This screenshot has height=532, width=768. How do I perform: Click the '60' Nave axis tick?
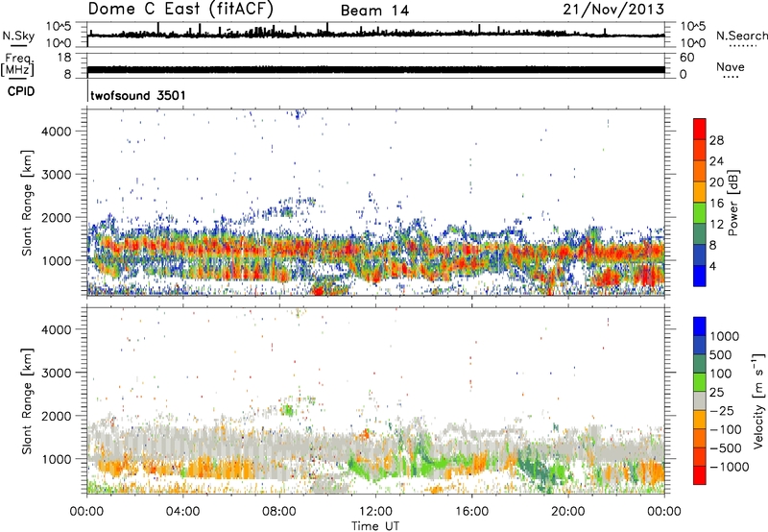[686, 58]
